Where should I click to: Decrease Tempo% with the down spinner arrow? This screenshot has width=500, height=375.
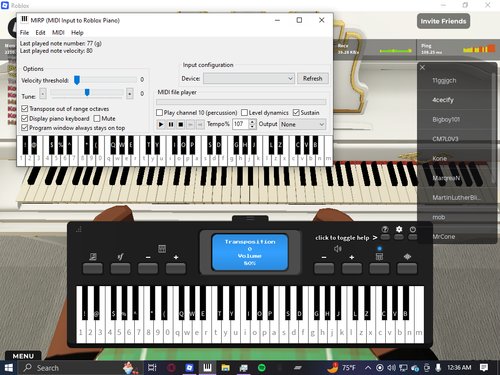(252, 127)
